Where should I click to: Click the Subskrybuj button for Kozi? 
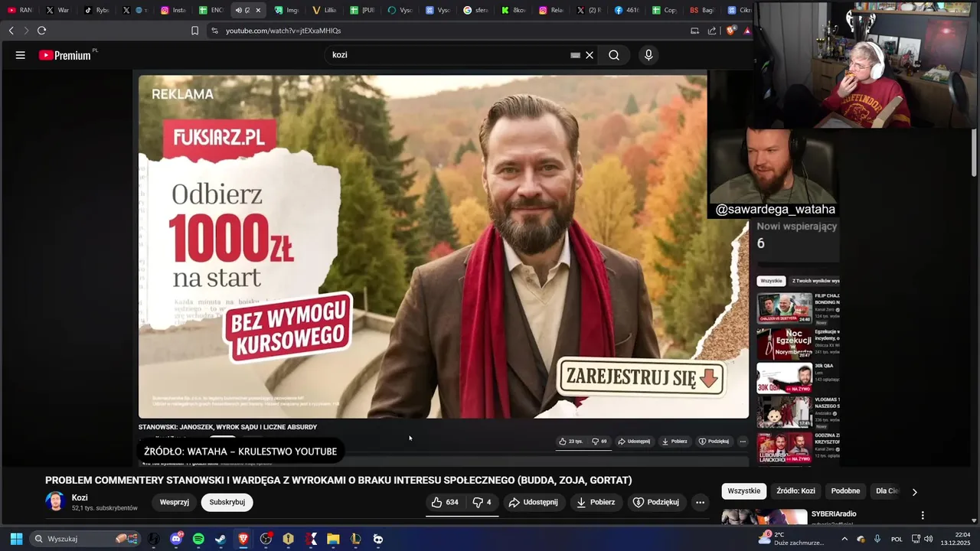(227, 502)
